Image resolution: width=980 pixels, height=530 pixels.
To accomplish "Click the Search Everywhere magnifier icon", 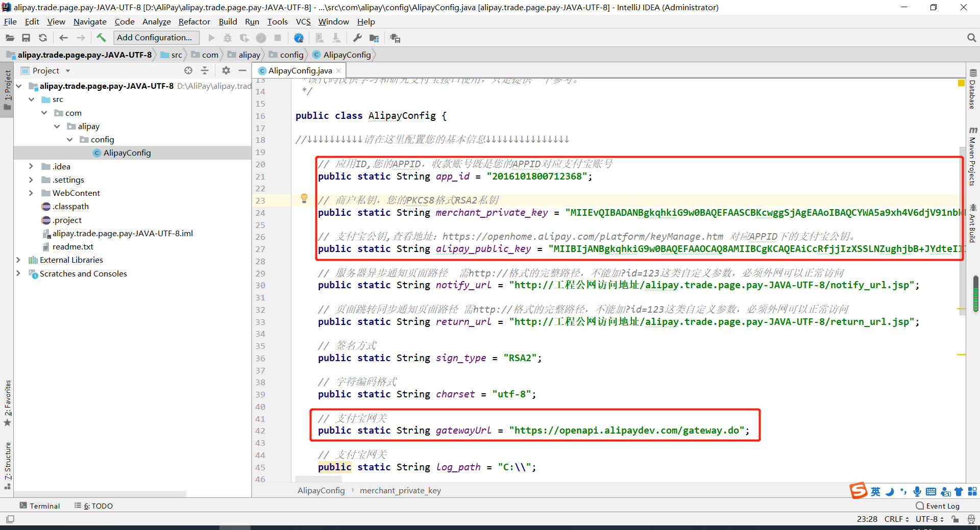I will coord(971,38).
